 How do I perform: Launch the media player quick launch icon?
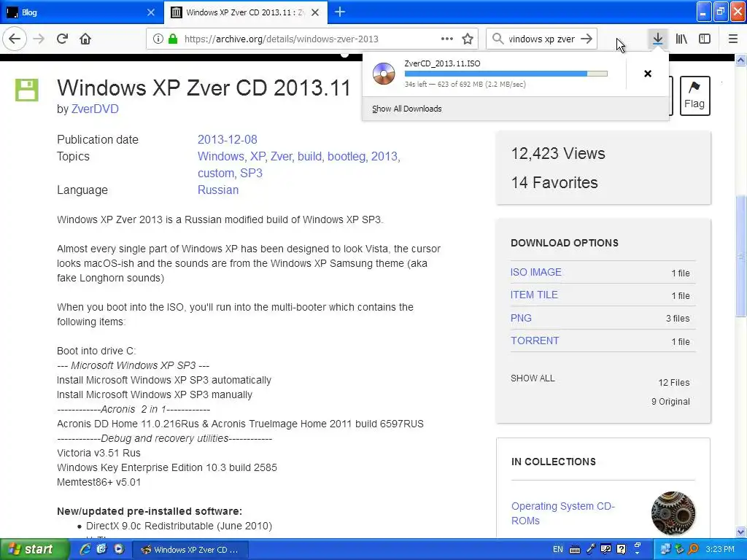coord(119,549)
